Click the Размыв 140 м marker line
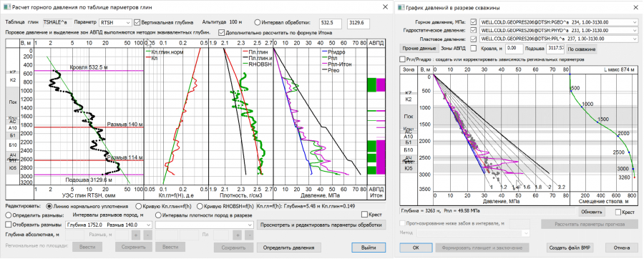The height and width of the screenshot is (259, 644). 88,127
